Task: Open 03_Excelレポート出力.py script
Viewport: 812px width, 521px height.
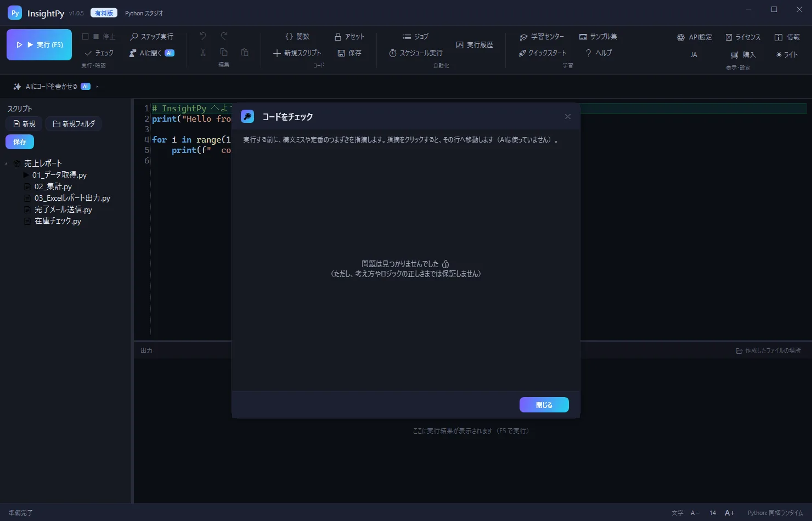Action: (72, 198)
